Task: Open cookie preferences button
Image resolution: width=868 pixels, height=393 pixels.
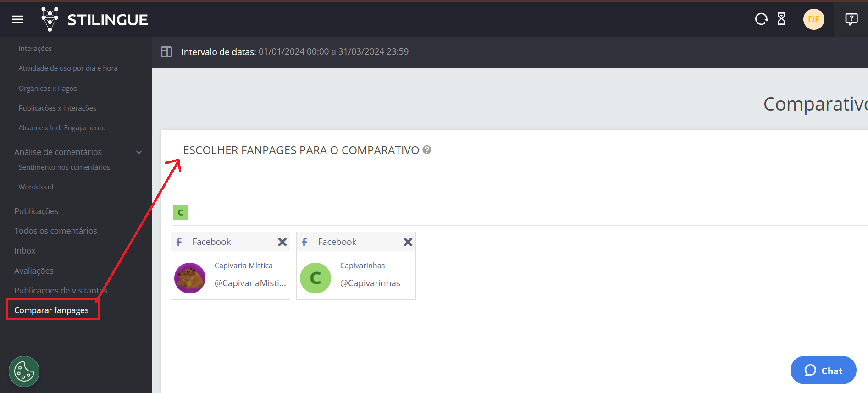Action: 24,371
